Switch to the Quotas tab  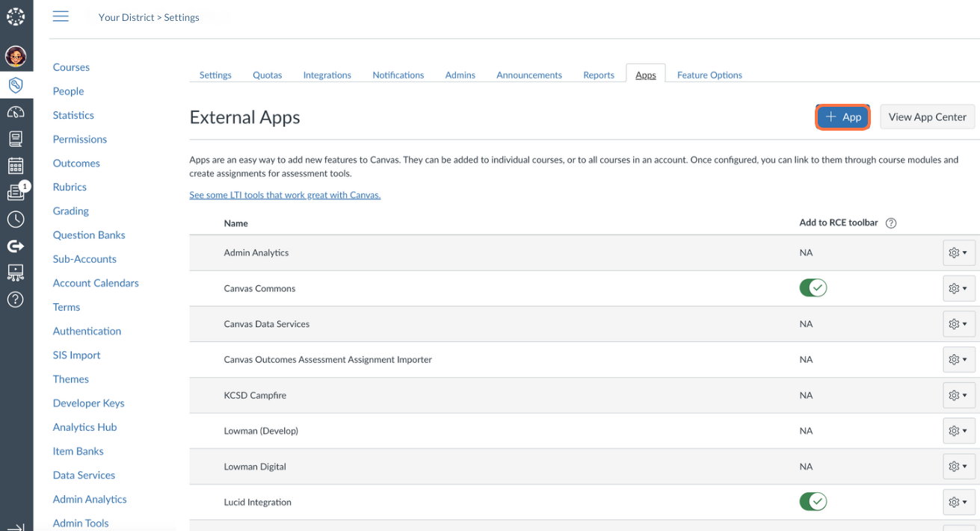pyautogui.click(x=267, y=75)
